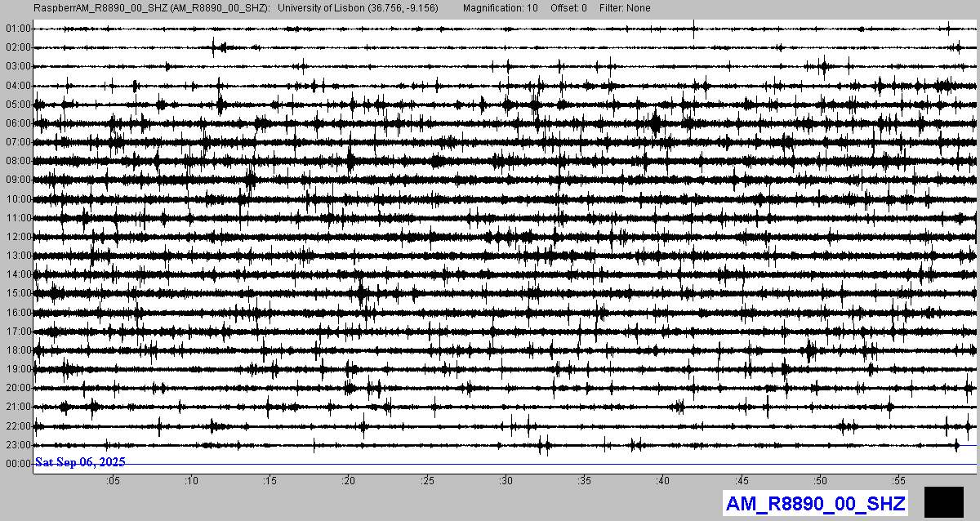Click the :55 minute axis label

pos(899,480)
